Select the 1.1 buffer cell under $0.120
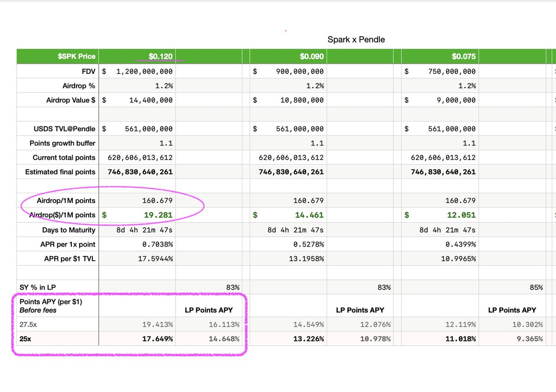The image size is (556, 392). click(x=137, y=143)
